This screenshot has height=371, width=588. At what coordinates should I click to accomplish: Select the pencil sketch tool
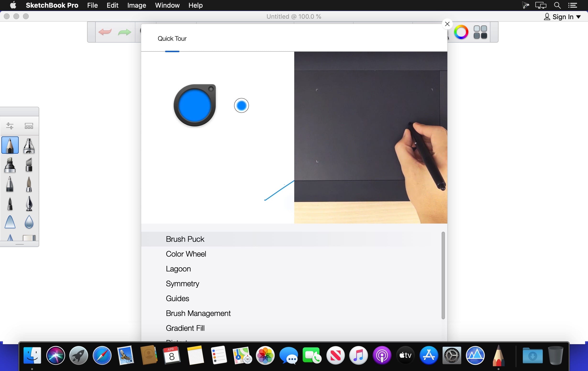[10, 145]
